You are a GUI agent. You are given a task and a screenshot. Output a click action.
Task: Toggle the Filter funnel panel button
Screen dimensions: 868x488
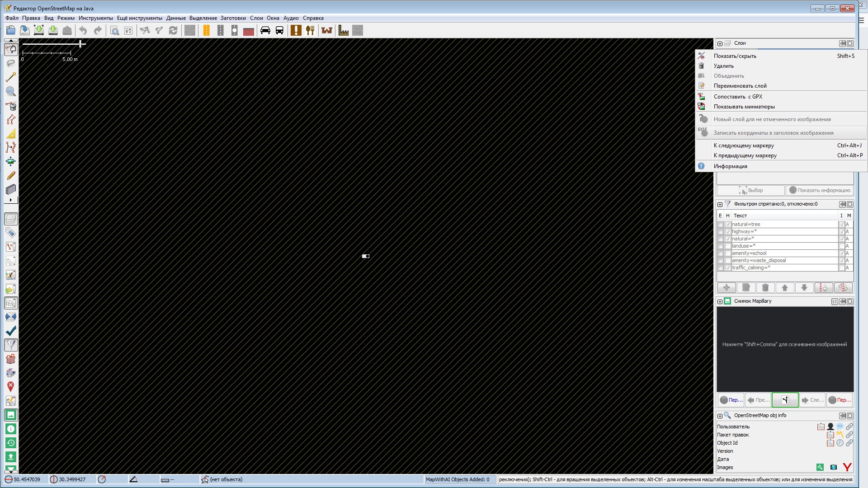coord(11,345)
